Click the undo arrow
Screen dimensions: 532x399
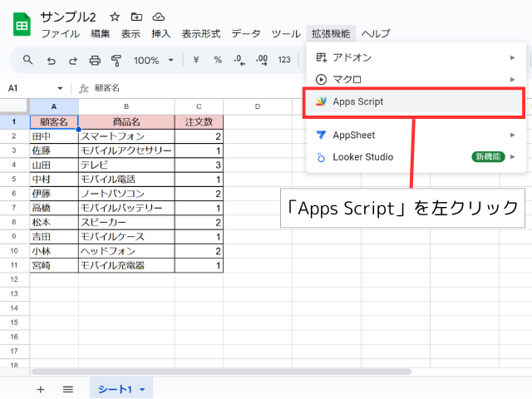(51, 61)
